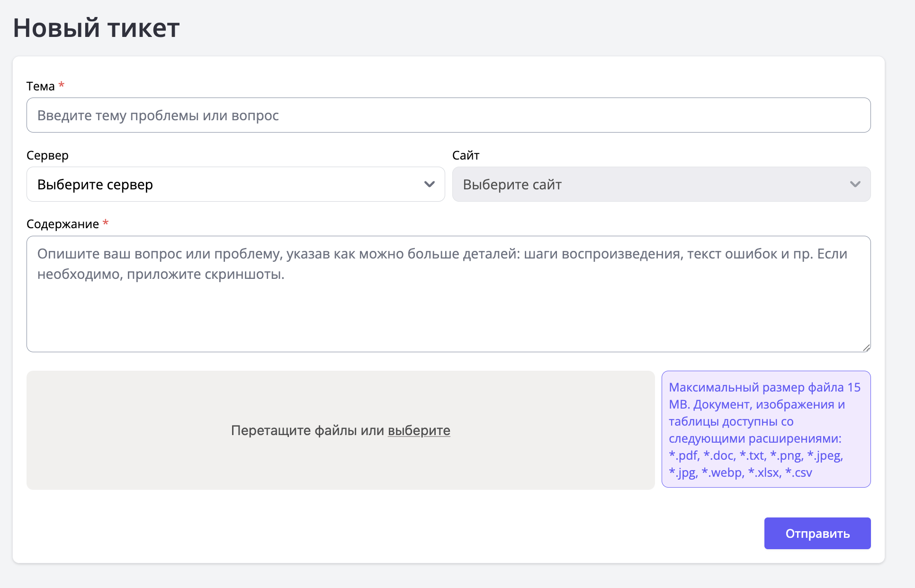
Task: Click the chevron icon on the Сайт selector
Action: [855, 184]
